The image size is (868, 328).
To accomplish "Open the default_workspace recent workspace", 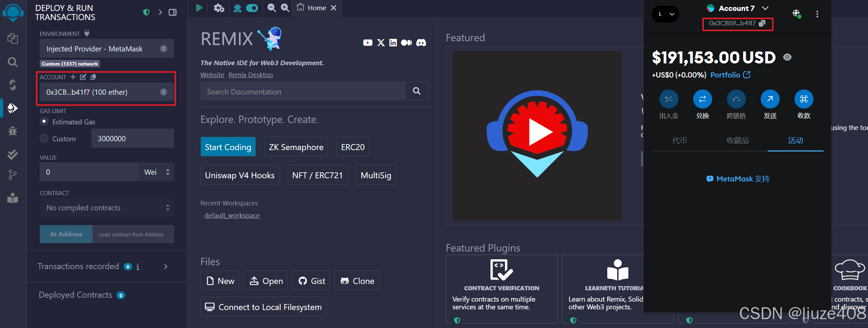I will pyautogui.click(x=232, y=215).
